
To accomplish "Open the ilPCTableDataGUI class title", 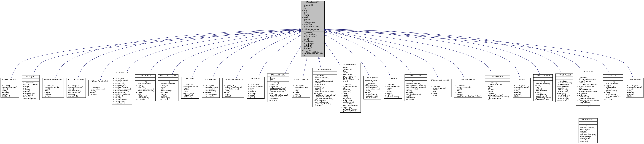I will (x=564, y=75).
